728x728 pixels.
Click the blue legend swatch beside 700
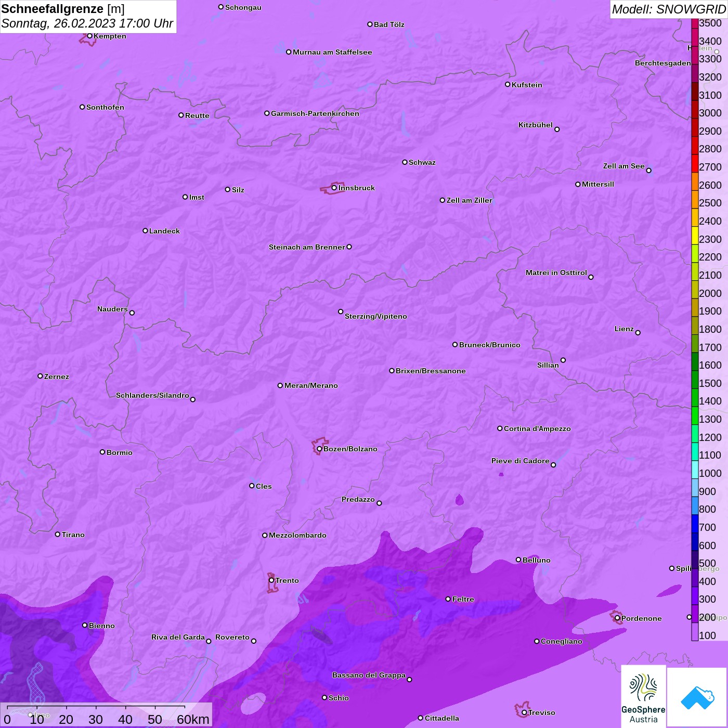coord(695,524)
